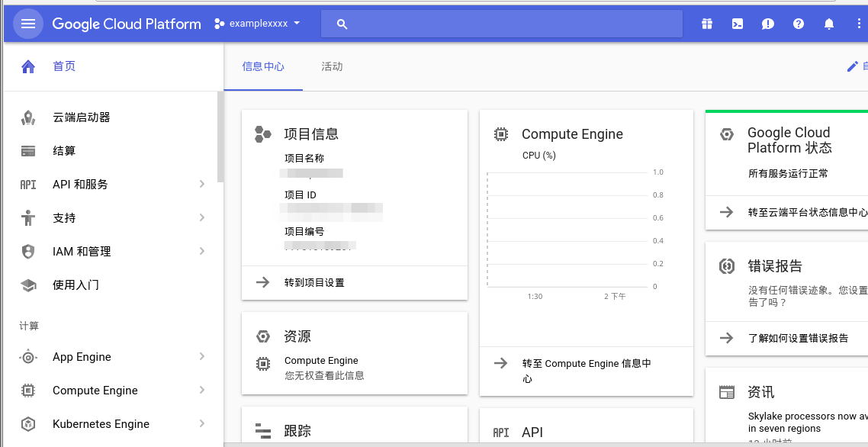Open the three-dot more options menu
The width and height of the screenshot is (868, 447).
click(859, 24)
